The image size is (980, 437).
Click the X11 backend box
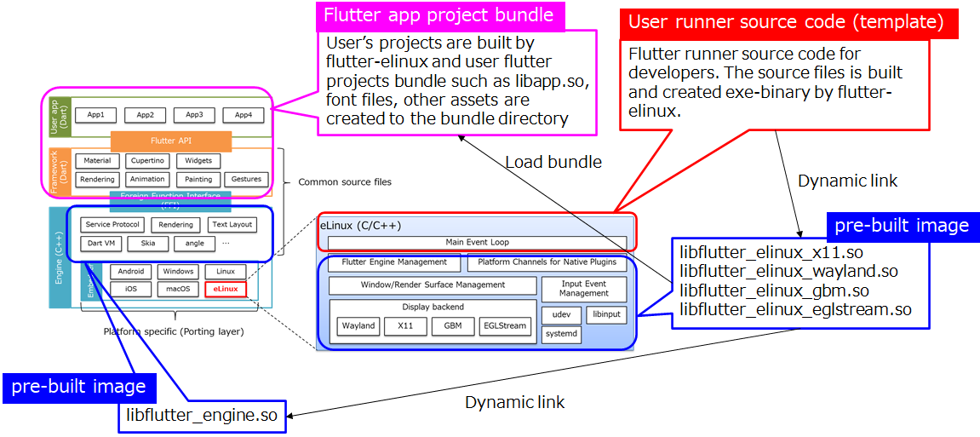(x=405, y=326)
